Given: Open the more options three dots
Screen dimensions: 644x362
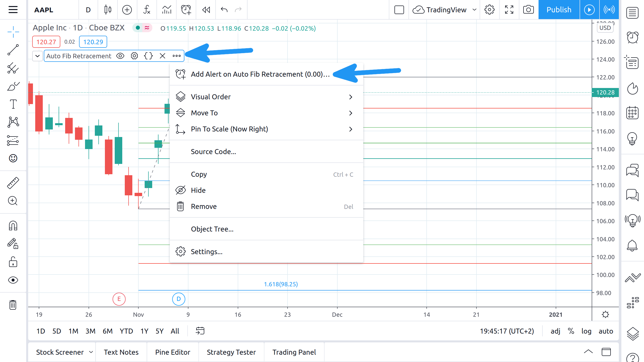Looking at the screenshot, I should tap(177, 56).
